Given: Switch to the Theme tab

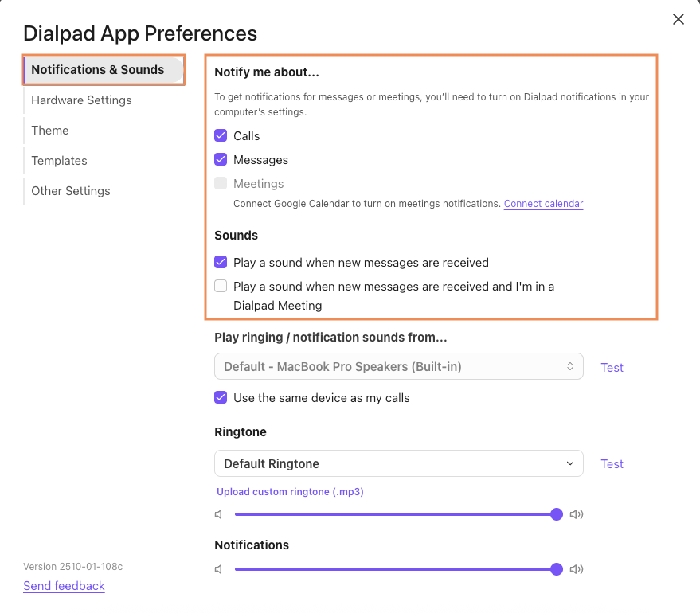Looking at the screenshot, I should (50, 131).
